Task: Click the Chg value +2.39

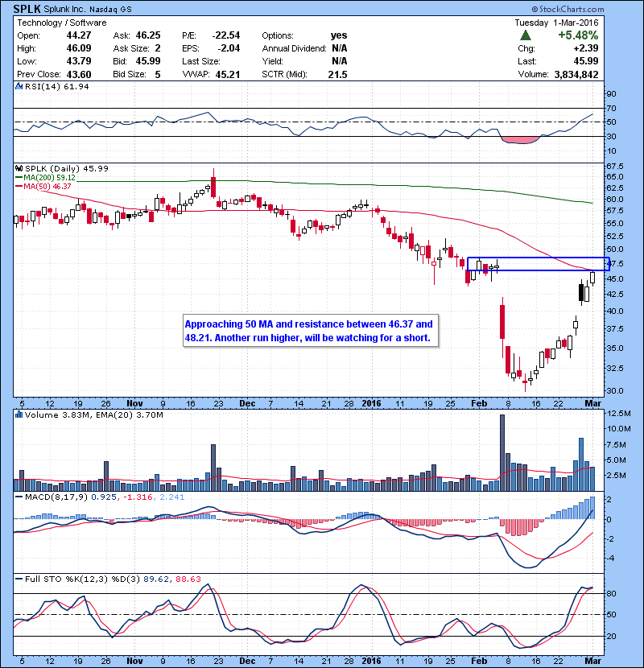Action: coord(586,48)
